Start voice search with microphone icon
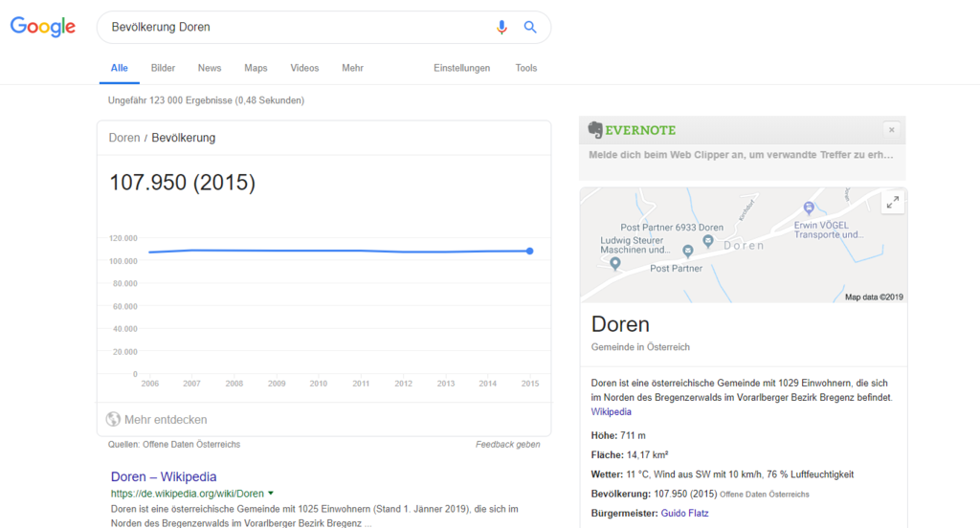This screenshot has width=980, height=528. (x=501, y=28)
